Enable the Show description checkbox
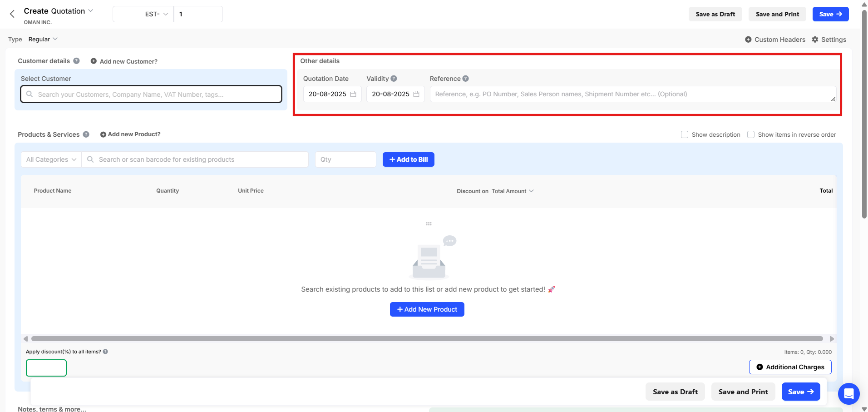 click(685, 134)
